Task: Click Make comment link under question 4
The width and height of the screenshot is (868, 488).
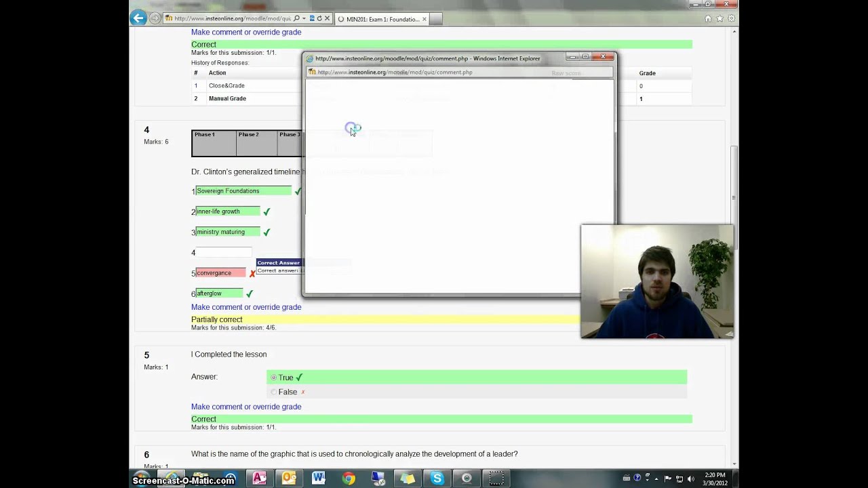Action: pos(246,307)
